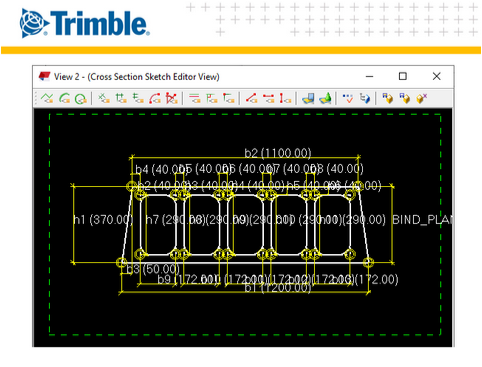The image size is (482, 367).
Task: Select the b1 (1200.00) dimension label
Action: 278,287
